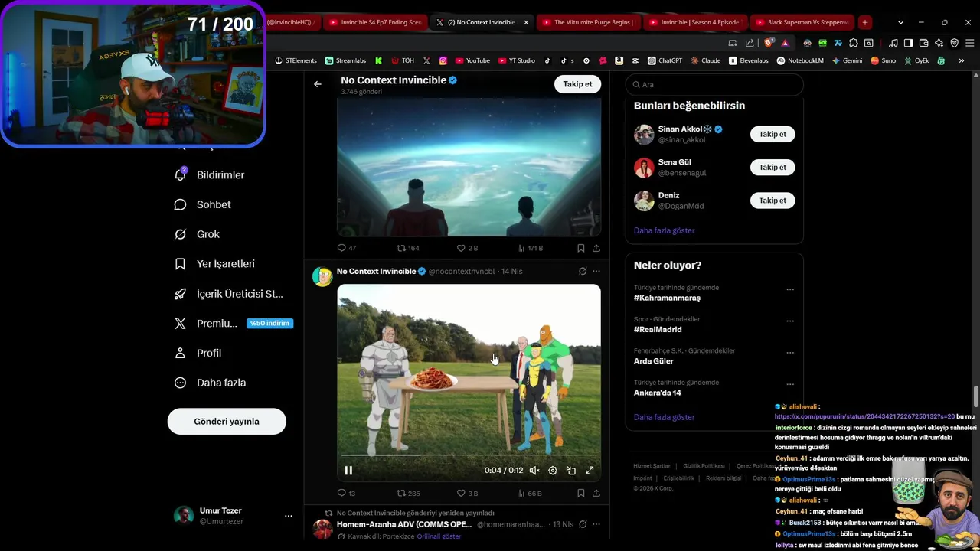Open the tab search dropdown arrow
This screenshot has height=551, width=980.
pos(900,22)
